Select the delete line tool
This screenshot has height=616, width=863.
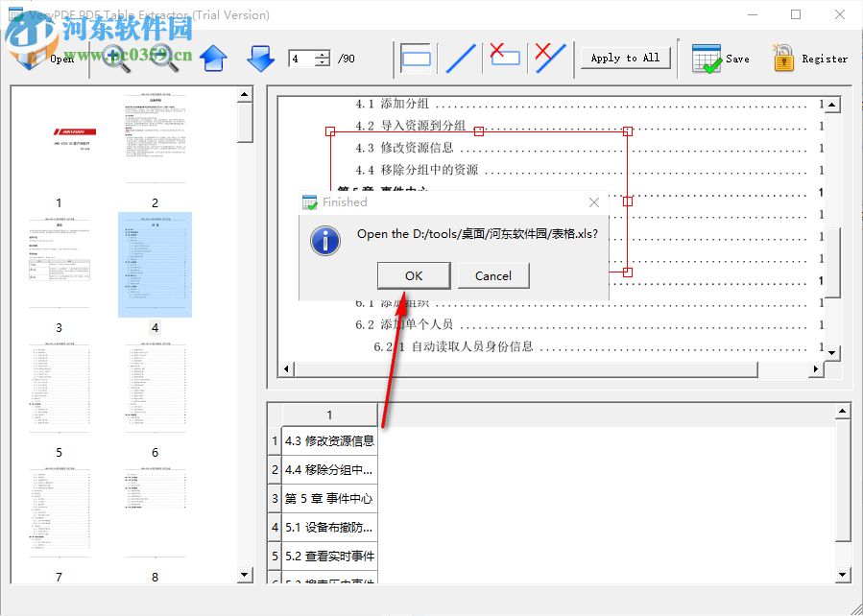[548, 58]
